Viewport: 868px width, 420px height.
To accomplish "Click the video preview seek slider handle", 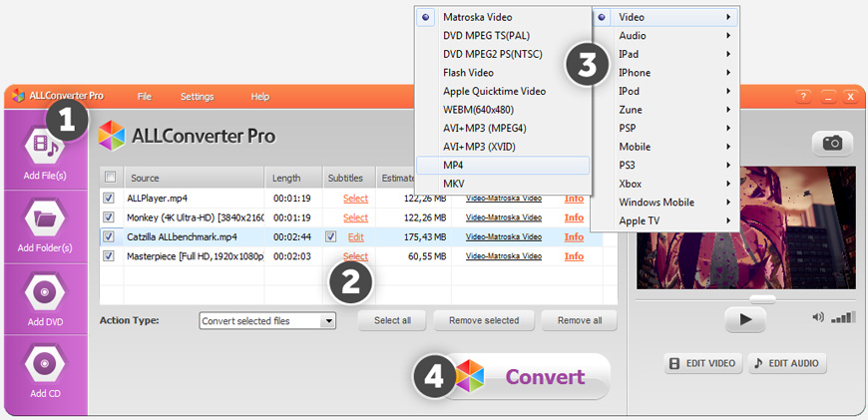I will (762, 299).
